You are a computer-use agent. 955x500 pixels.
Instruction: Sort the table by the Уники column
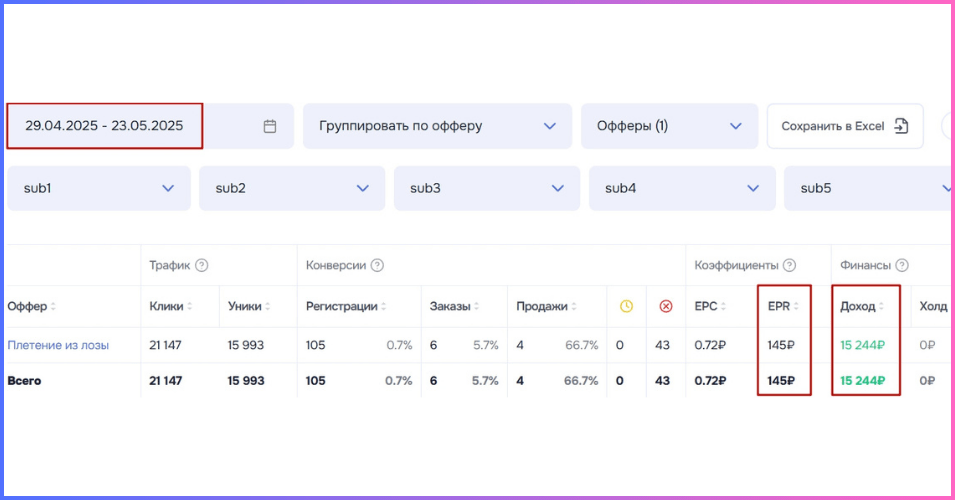[x=250, y=306]
